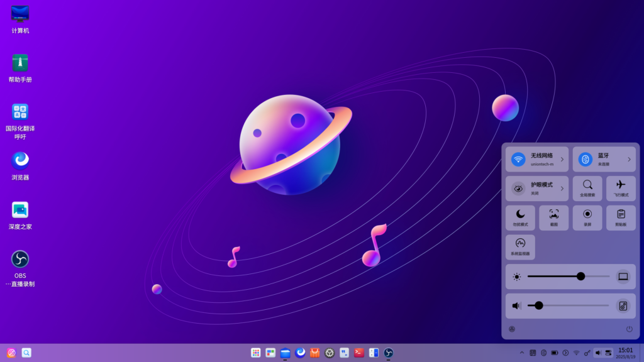The height and width of the screenshot is (362, 644).
Task: Open the 剪贴板 clipboard tile
Action: tap(621, 217)
